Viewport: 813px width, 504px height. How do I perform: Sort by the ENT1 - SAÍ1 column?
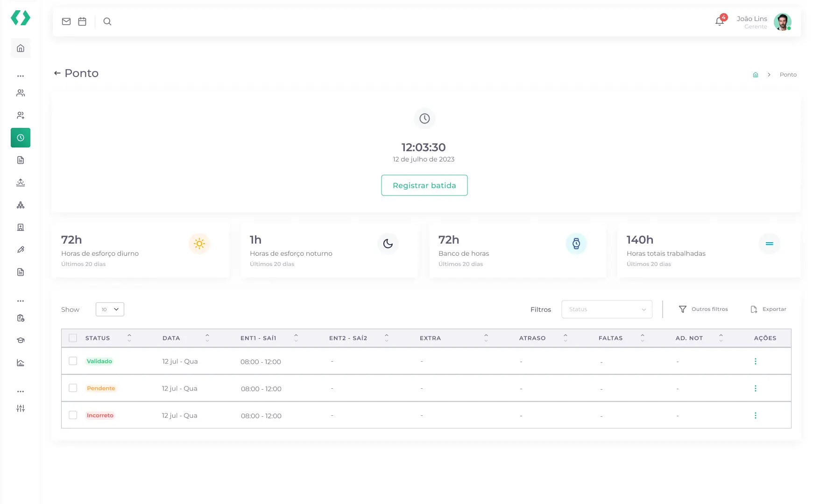click(x=296, y=338)
